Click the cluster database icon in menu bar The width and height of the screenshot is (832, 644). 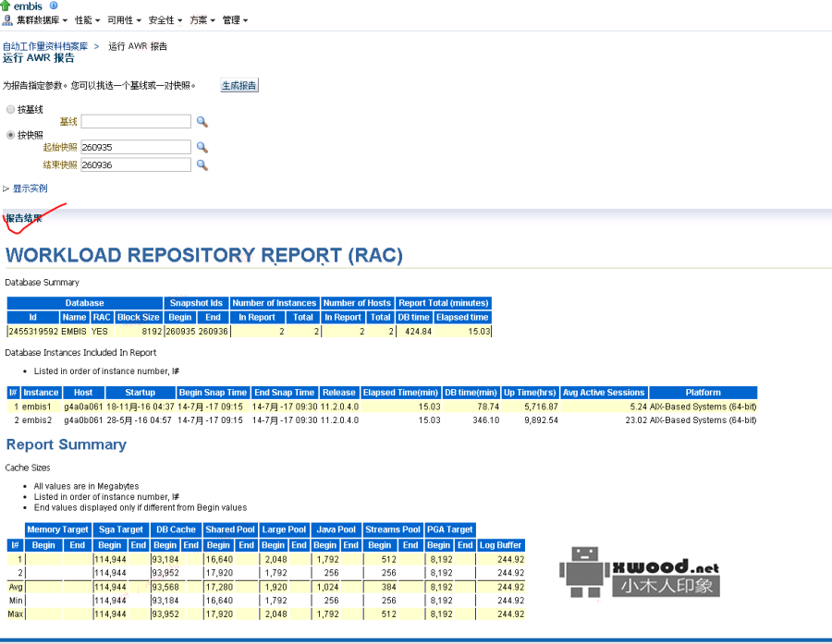pos(7,20)
